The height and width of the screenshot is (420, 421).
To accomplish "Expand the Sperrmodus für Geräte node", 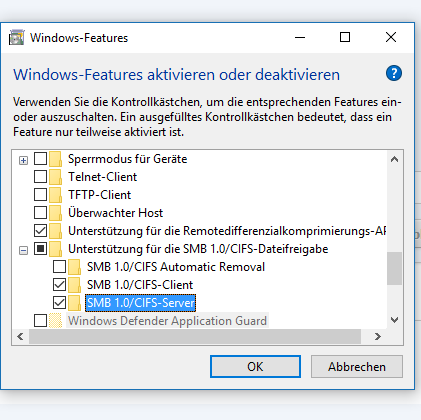I will 23,161.
